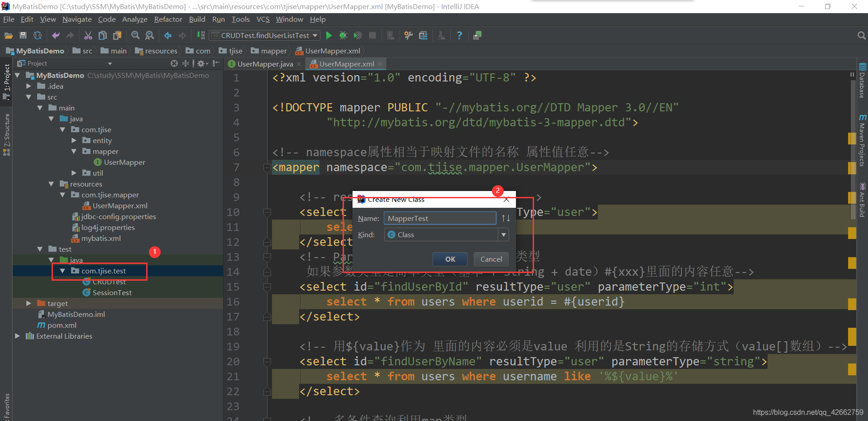Click OK in Create New Class

tap(450, 259)
